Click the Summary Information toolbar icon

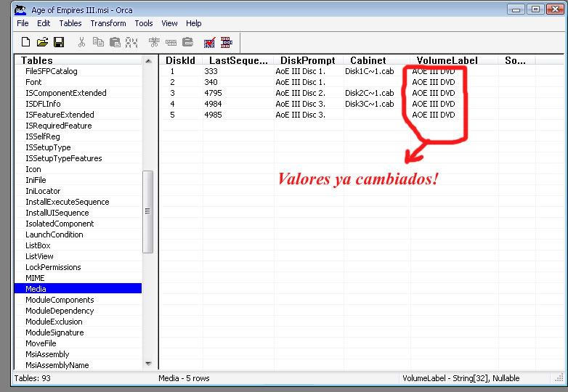pyautogui.click(x=227, y=42)
